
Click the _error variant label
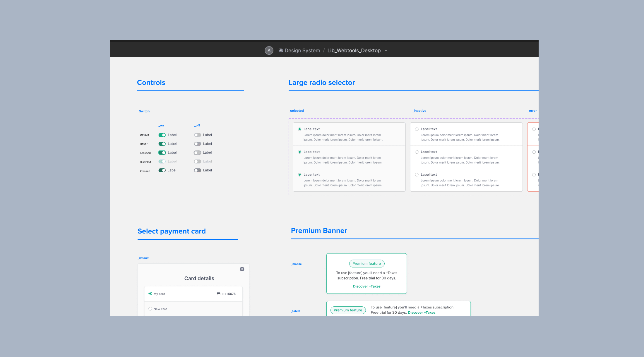point(532,111)
